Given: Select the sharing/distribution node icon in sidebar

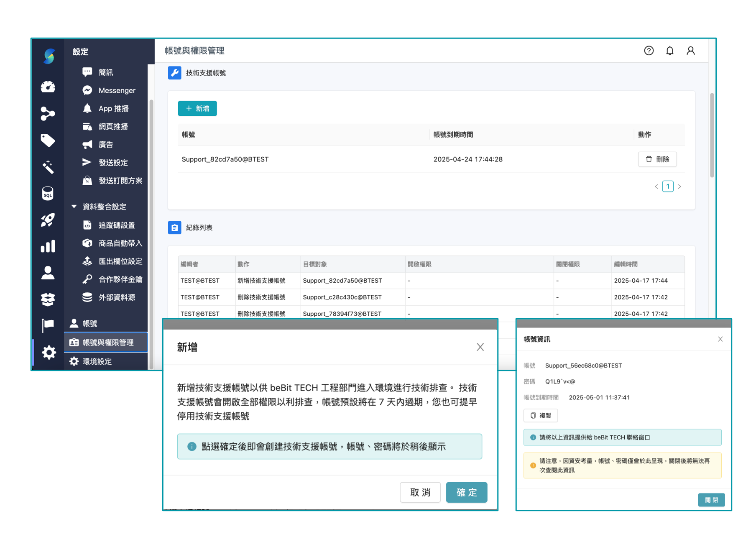Looking at the screenshot, I should 49,113.
